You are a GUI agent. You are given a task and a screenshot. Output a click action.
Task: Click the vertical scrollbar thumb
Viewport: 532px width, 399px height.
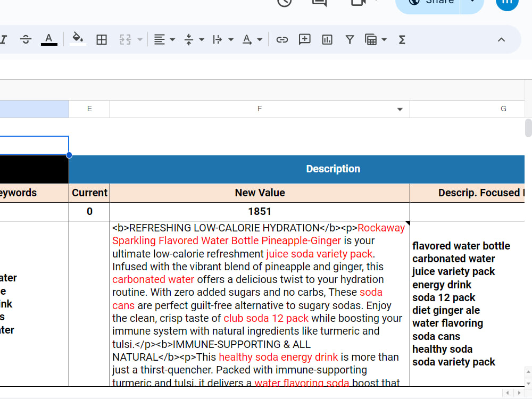(528, 128)
